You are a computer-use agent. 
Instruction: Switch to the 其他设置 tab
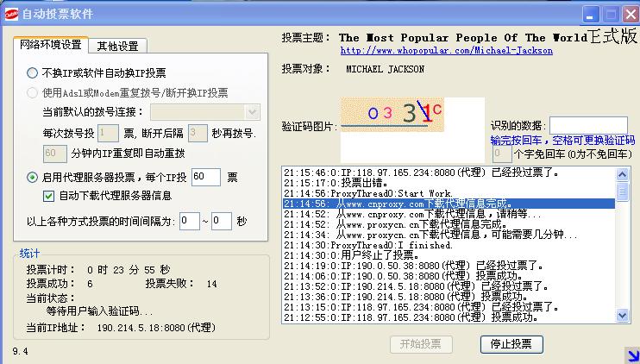[117, 46]
